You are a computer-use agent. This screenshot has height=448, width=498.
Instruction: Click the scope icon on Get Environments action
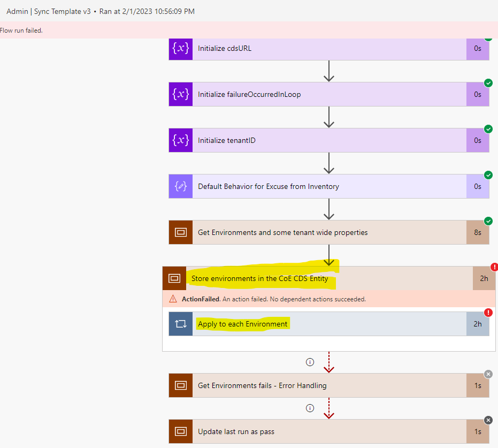pyautogui.click(x=180, y=232)
